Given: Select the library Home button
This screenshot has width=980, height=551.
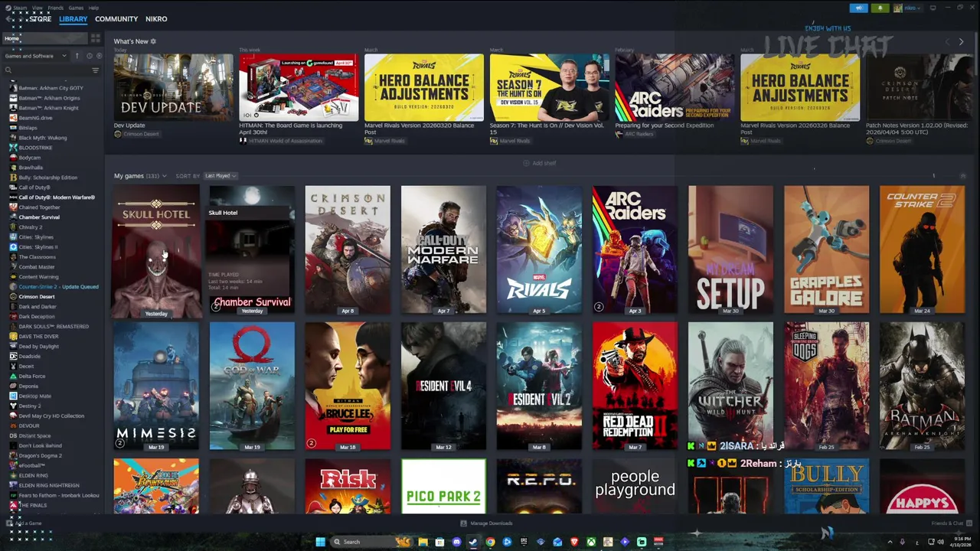Looking at the screenshot, I should coord(45,38).
